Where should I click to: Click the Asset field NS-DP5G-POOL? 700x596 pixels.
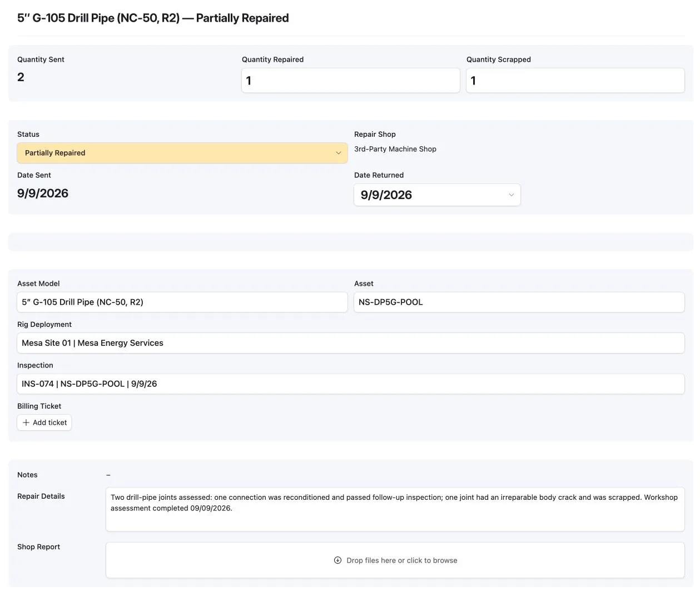(519, 302)
